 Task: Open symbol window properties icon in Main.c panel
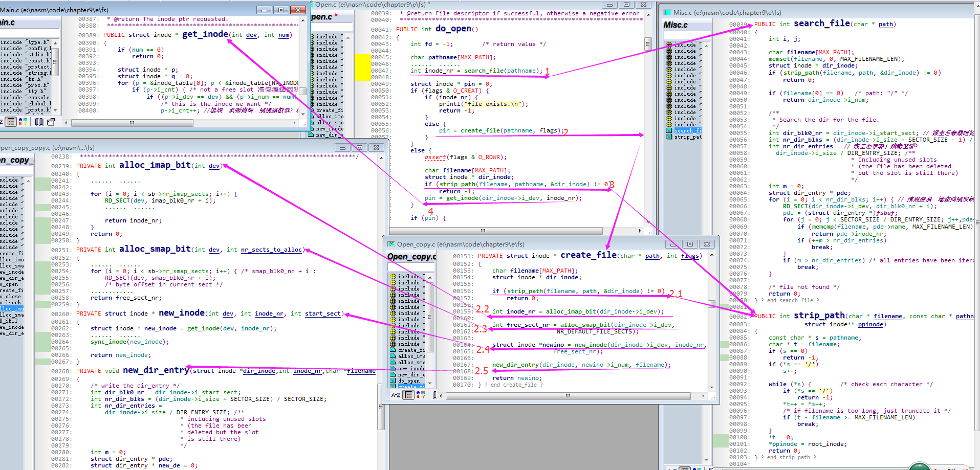pyautogui.click(x=51, y=122)
